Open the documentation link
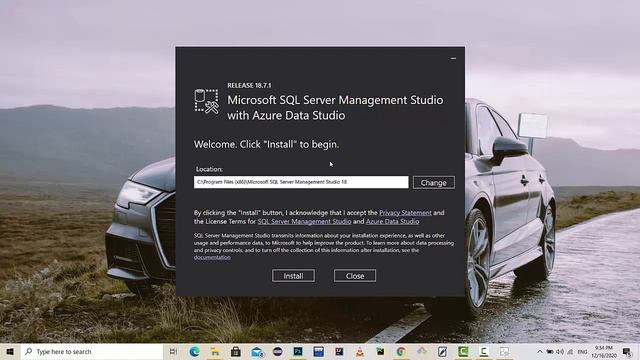The height and width of the screenshot is (360, 640). tap(212, 258)
